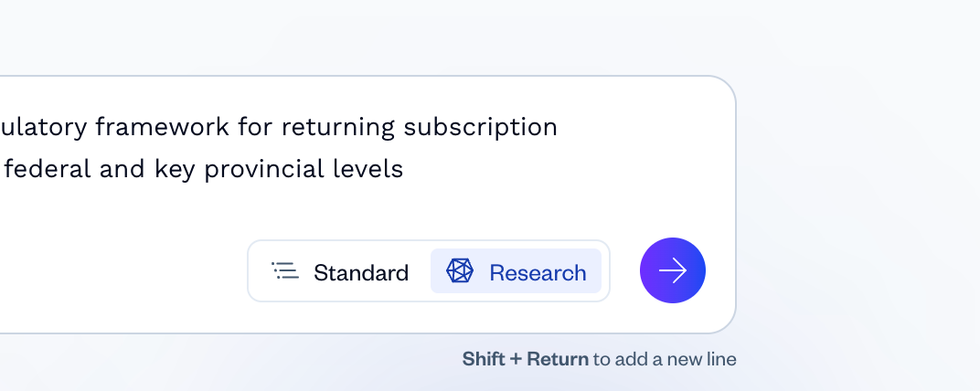Switch to Standard mode
Image resolution: width=980 pixels, height=391 pixels.
pos(340,271)
